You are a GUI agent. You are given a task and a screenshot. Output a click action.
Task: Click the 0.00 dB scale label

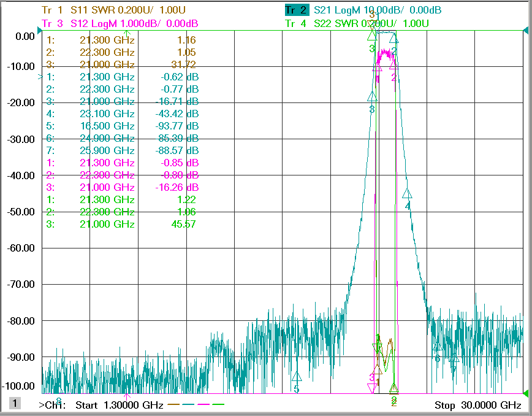(25, 36)
